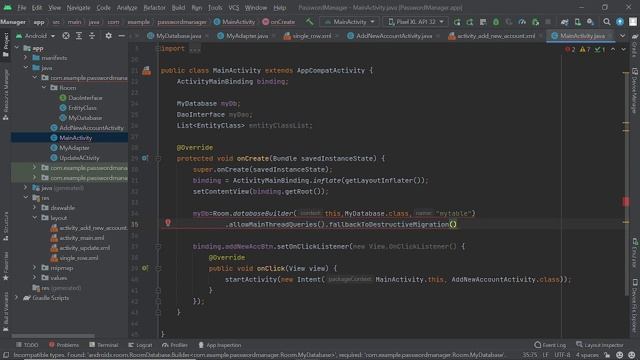Go to previous highlighted problem arrow
The width and height of the screenshot is (640, 360).
[613, 49]
